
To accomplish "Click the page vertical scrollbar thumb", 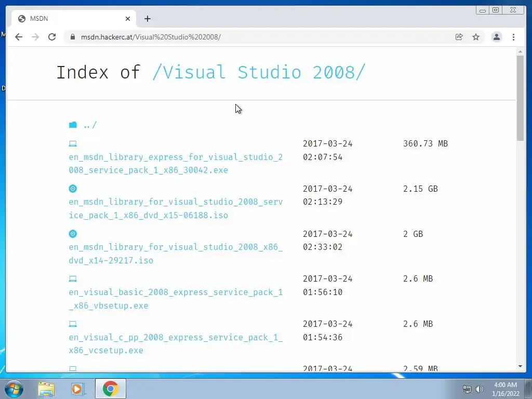I will pos(520,98).
